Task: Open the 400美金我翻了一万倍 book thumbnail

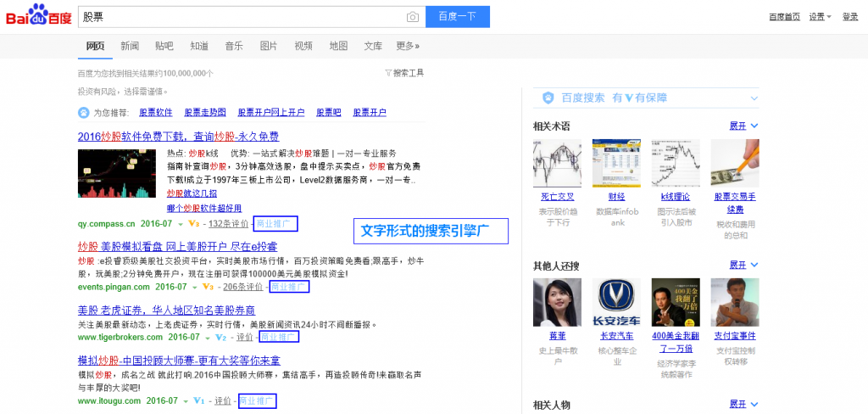Action: [x=676, y=302]
